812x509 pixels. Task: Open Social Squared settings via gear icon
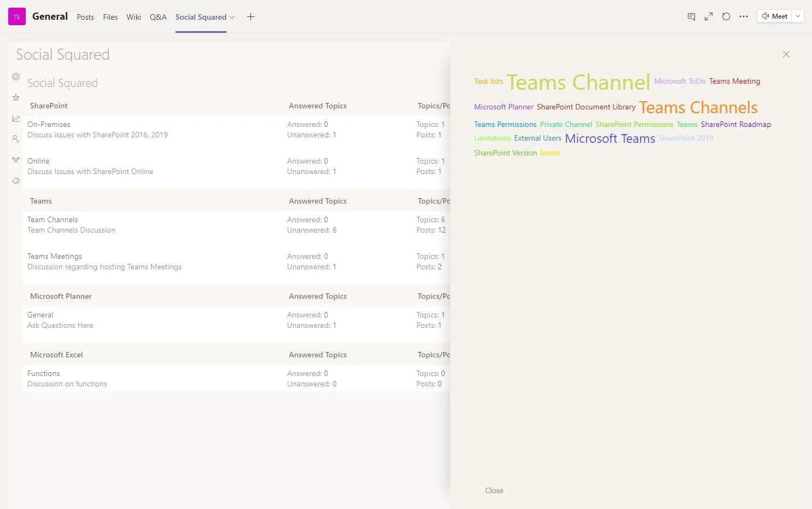(x=16, y=77)
